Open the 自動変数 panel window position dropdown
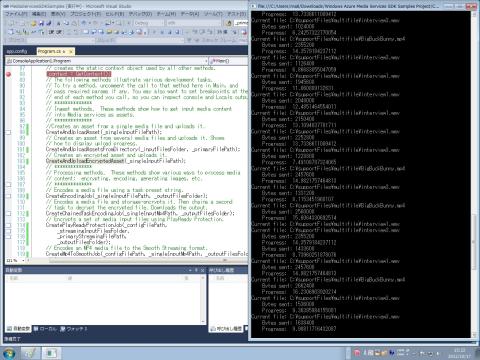This screenshot has width=480, height=360. click(190, 270)
